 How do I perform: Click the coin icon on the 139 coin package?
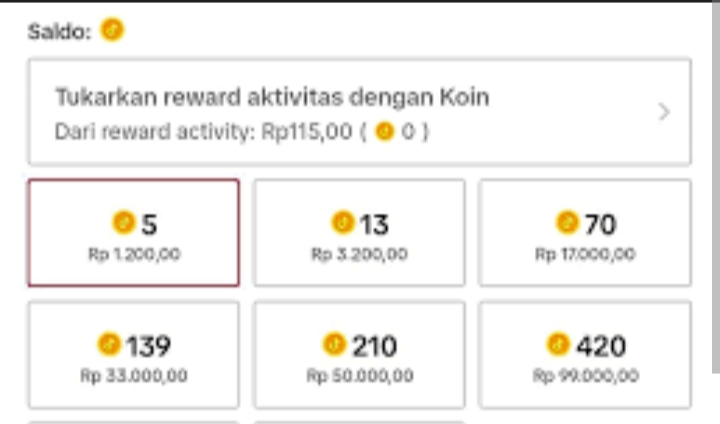tap(109, 345)
